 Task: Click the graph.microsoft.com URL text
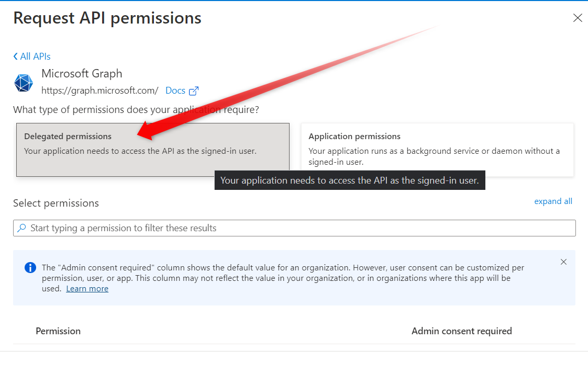click(x=100, y=90)
